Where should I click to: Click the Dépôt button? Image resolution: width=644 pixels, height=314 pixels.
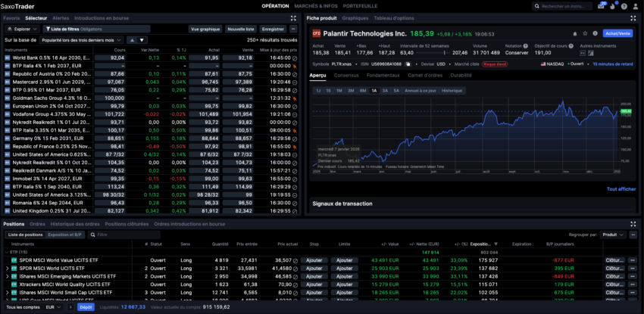pos(86,306)
